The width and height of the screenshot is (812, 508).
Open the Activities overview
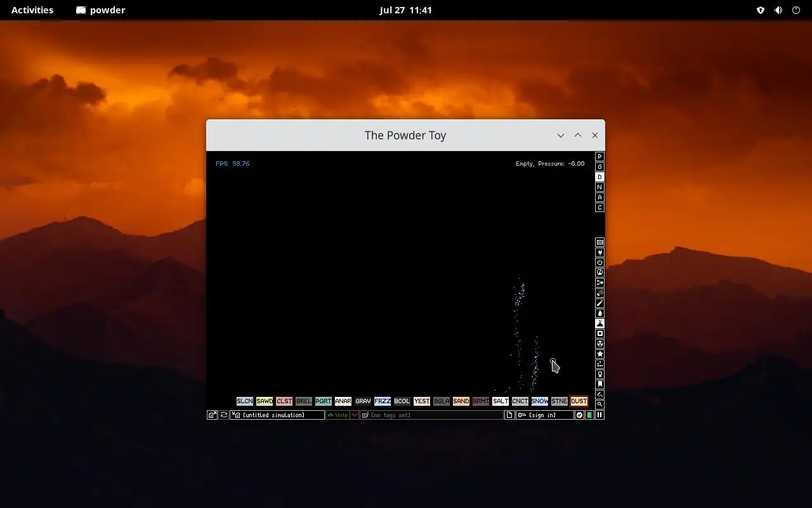32,10
